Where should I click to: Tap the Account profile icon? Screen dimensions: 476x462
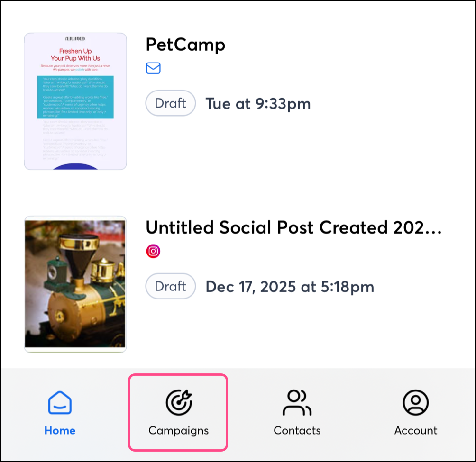coord(415,402)
